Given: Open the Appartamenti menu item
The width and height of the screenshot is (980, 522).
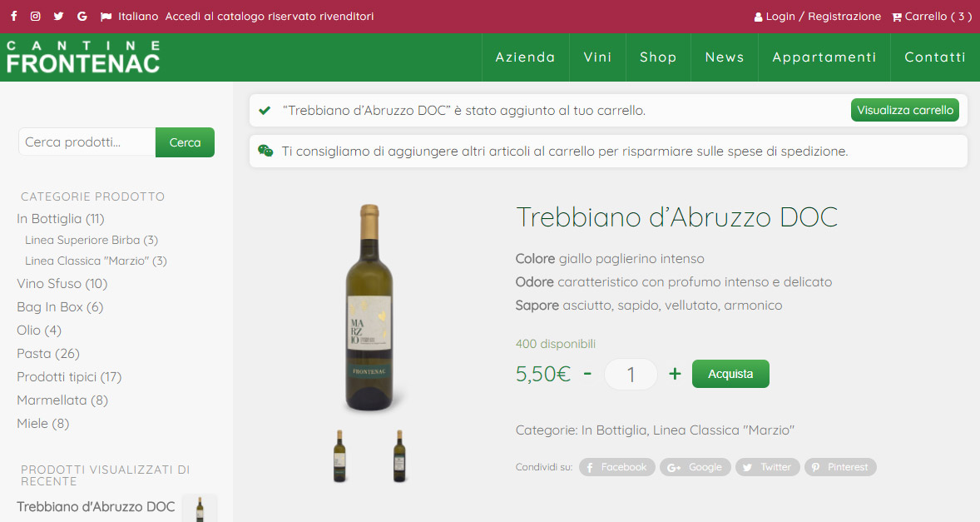Looking at the screenshot, I should pyautogui.click(x=824, y=57).
